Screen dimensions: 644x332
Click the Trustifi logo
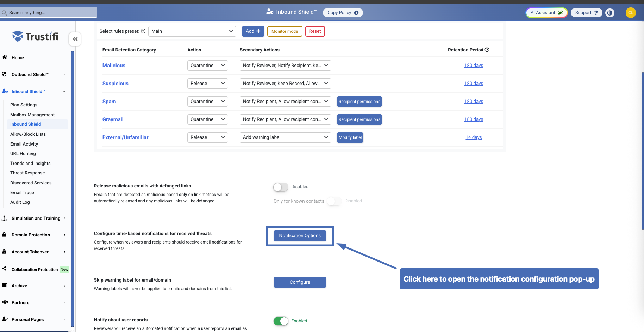[x=35, y=36]
